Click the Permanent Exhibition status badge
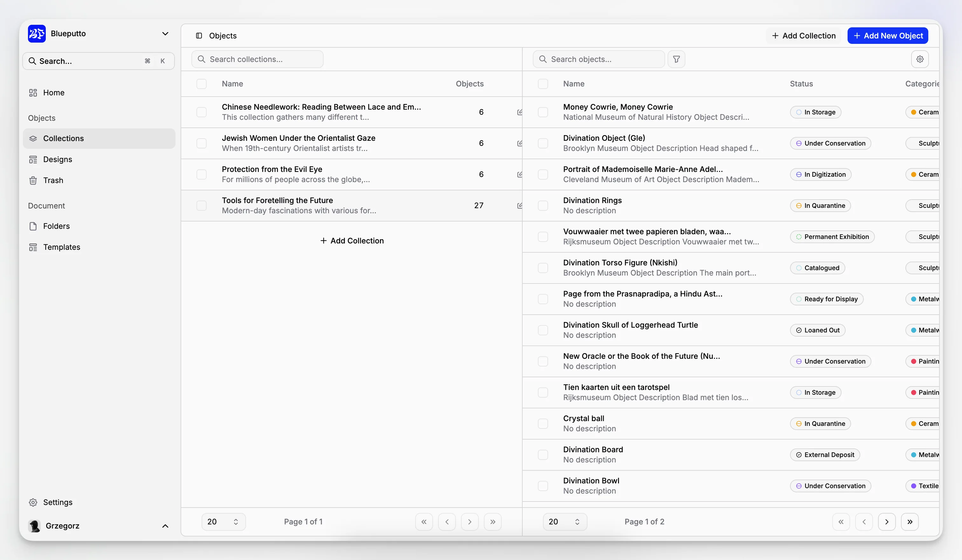Image resolution: width=962 pixels, height=560 pixels. pos(832,237)
